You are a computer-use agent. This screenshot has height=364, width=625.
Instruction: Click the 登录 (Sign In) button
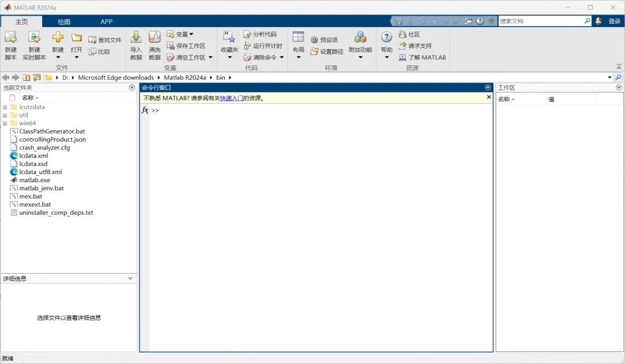(614, 21)
